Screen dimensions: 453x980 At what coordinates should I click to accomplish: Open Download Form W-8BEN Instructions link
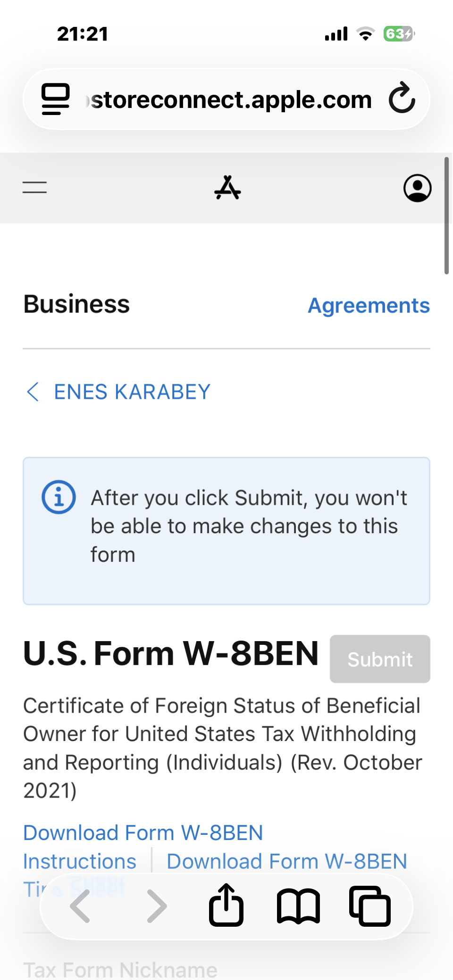click(x=143, y=833)
